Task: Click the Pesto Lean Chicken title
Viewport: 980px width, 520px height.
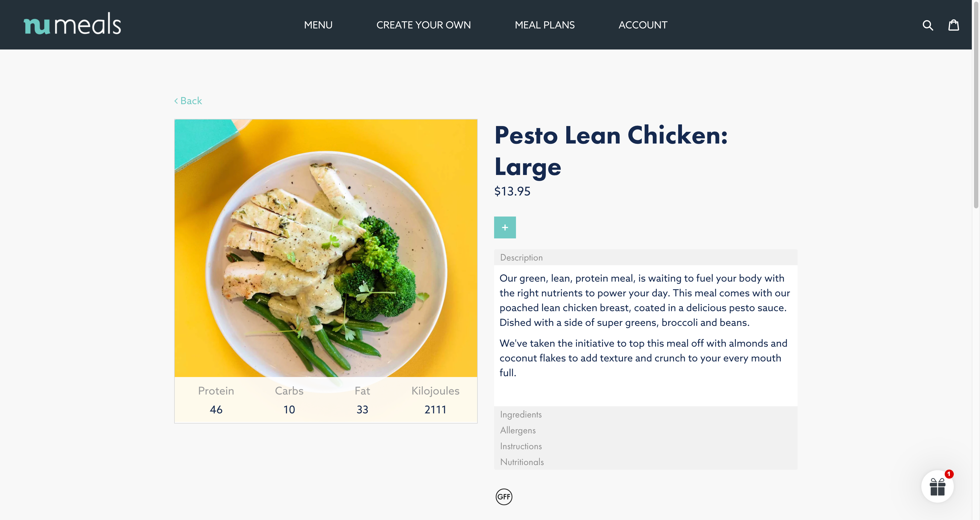Action: (x=611, y=151)
